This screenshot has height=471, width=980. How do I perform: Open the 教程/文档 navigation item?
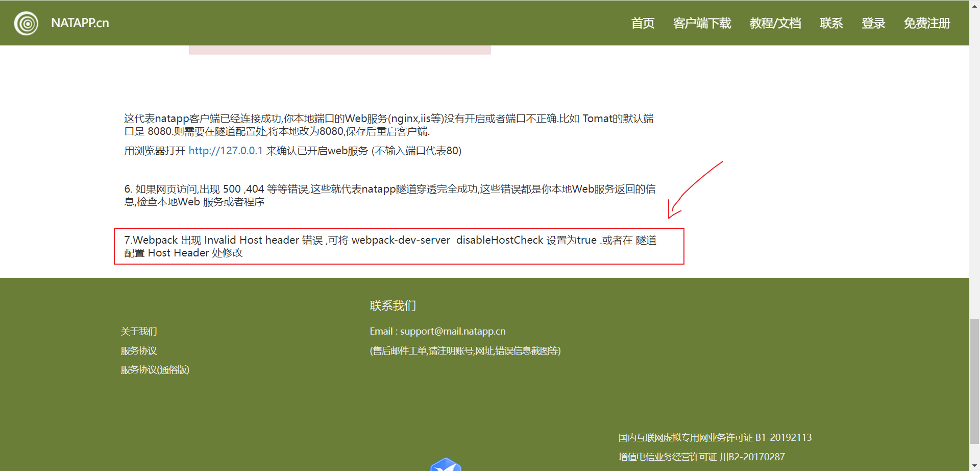coord(775,23)
